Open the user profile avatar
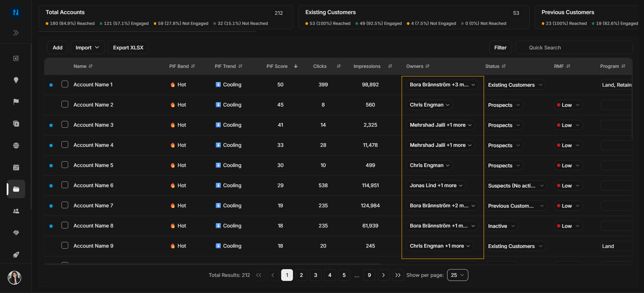644x293 pixels. point(14,278)
